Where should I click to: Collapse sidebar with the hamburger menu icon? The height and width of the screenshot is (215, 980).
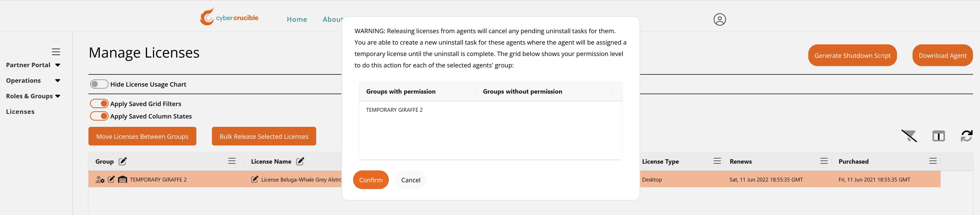point(56,52)
